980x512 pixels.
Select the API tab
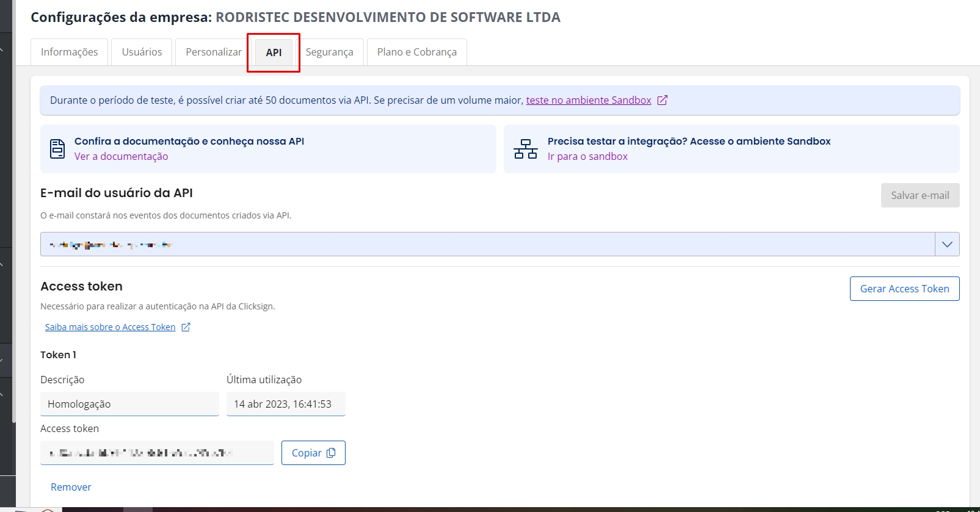pos(274,52)
